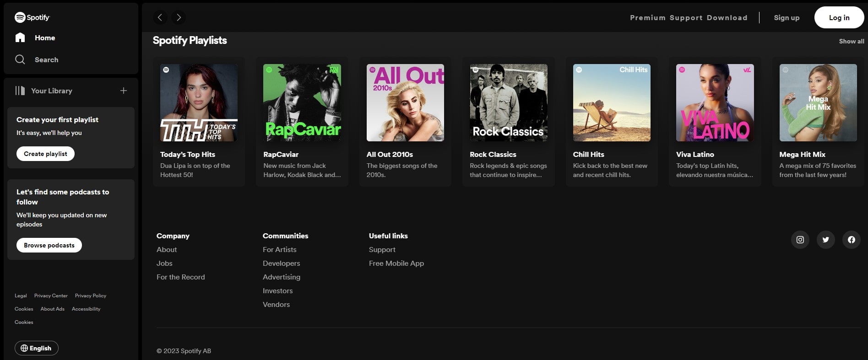Open the Free Mobile App link
This screenshot has height=360, width=868.
(396, 263)
